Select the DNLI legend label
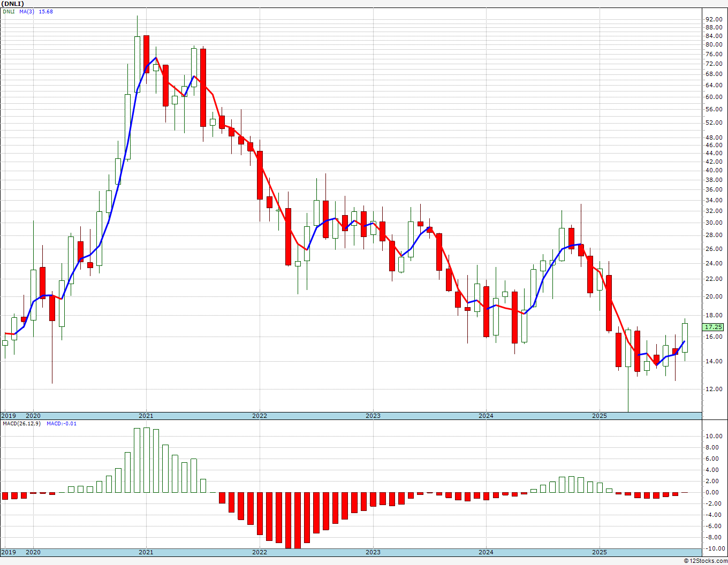This screenshot has height=565, width=728. click(9, 11)
